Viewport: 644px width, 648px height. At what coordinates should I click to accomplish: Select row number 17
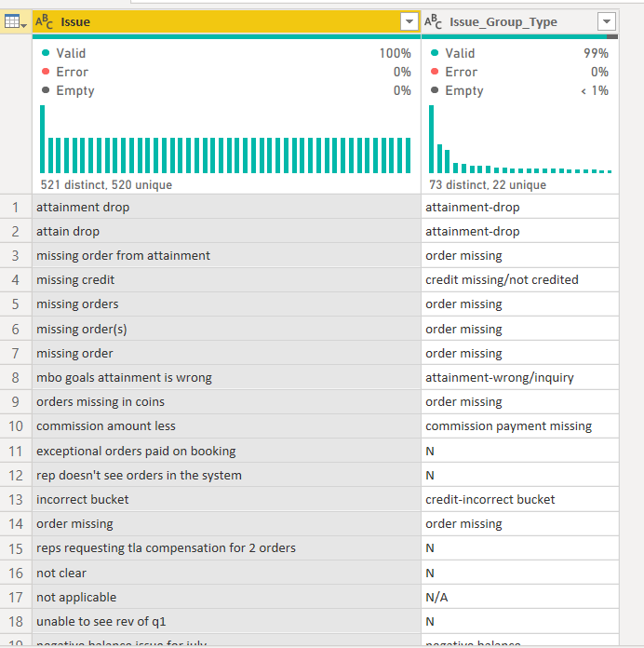(16, 597)
